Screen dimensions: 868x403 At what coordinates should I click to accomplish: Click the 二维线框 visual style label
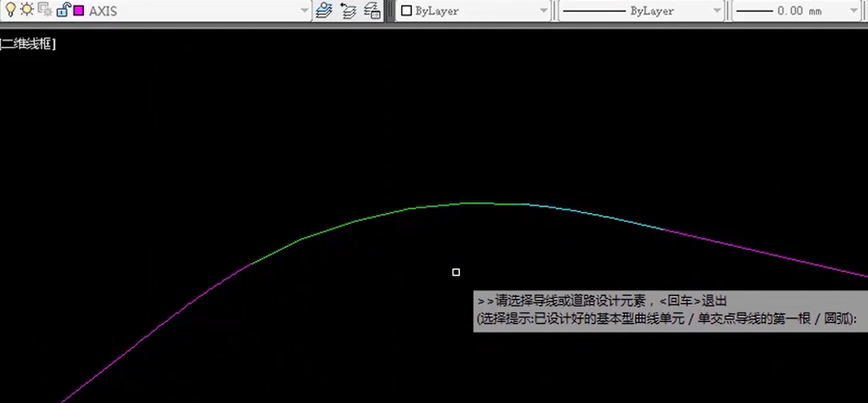point(28,45)
